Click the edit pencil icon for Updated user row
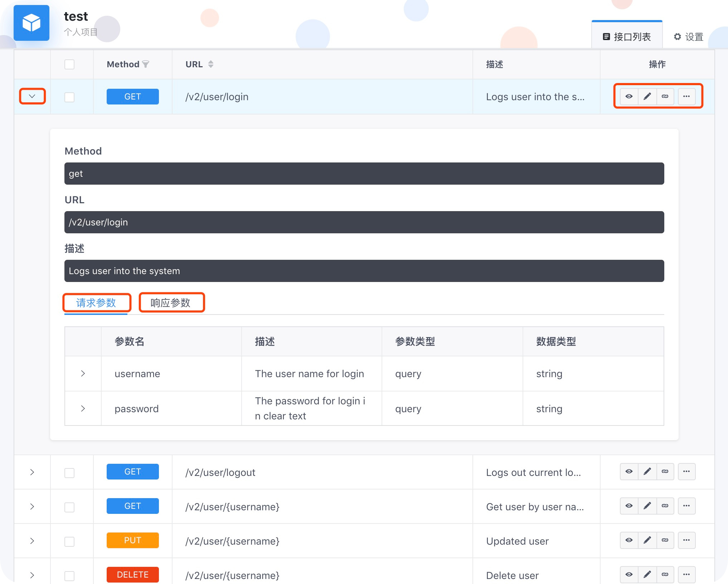Image resolution: width=728 pixels, height=584 pixels. 647,540
